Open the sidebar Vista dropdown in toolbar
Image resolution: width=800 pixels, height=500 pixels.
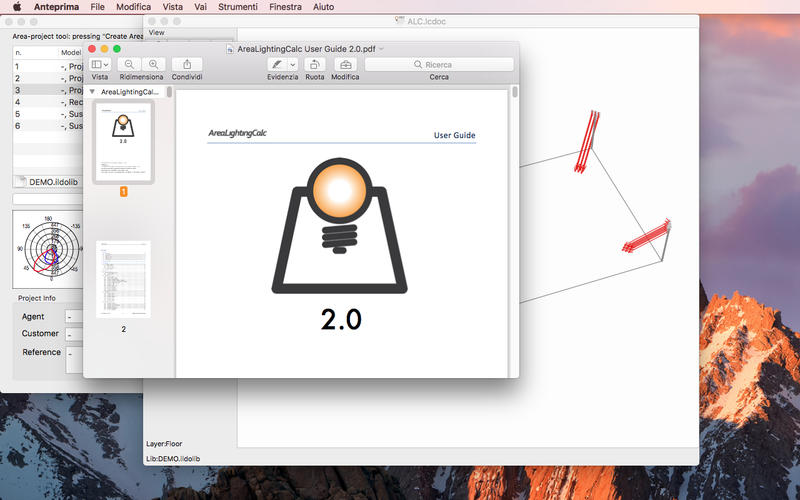(99, 64)
